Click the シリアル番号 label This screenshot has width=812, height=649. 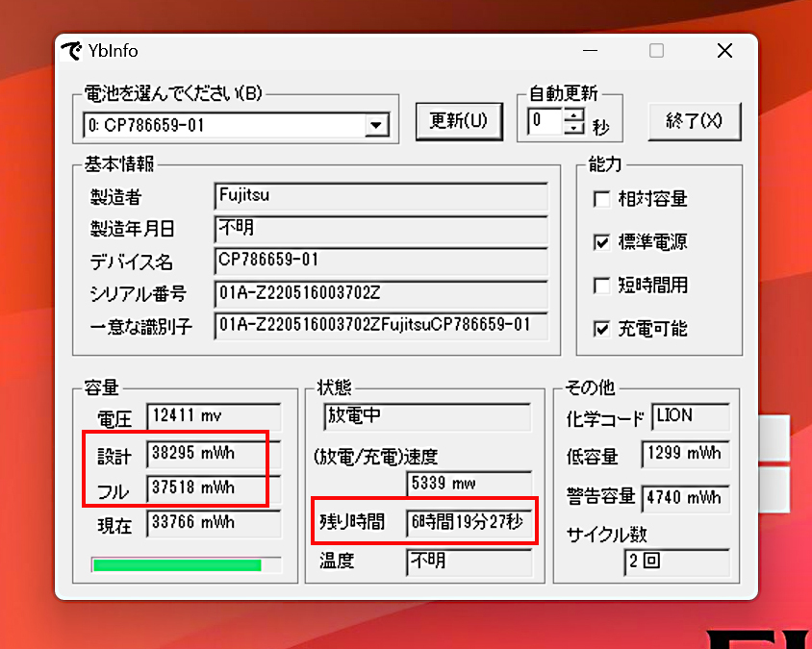139,294
